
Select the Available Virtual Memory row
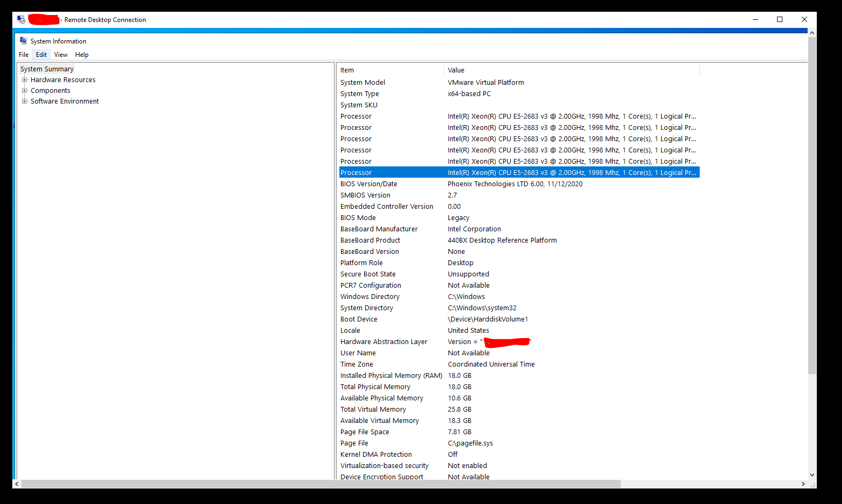click(x=519, y=421)
